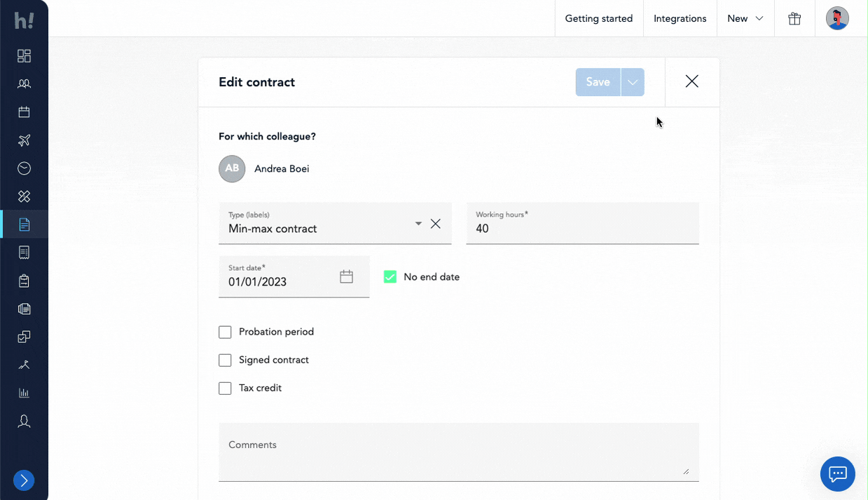Uncheck the No end date checkbox

(x=390, y=277)
